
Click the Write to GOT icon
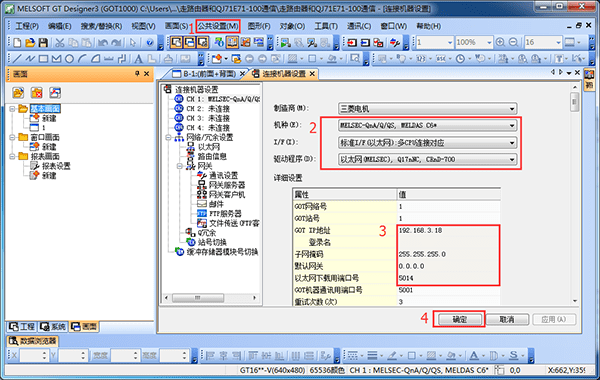[352, 42]
